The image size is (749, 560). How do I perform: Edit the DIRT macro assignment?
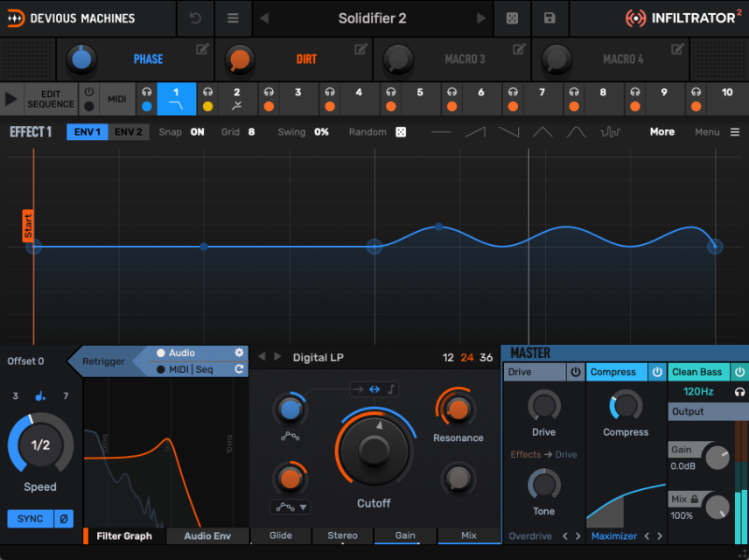[x=360, y=49]
